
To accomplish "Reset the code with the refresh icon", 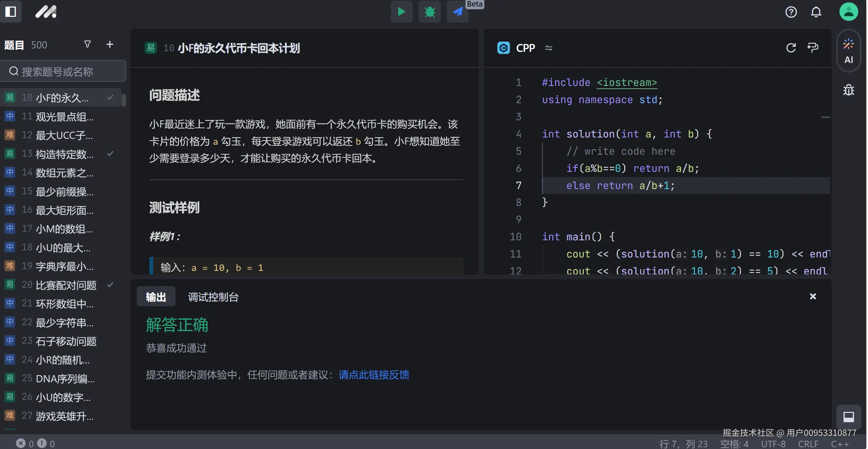I will point(791,48).
